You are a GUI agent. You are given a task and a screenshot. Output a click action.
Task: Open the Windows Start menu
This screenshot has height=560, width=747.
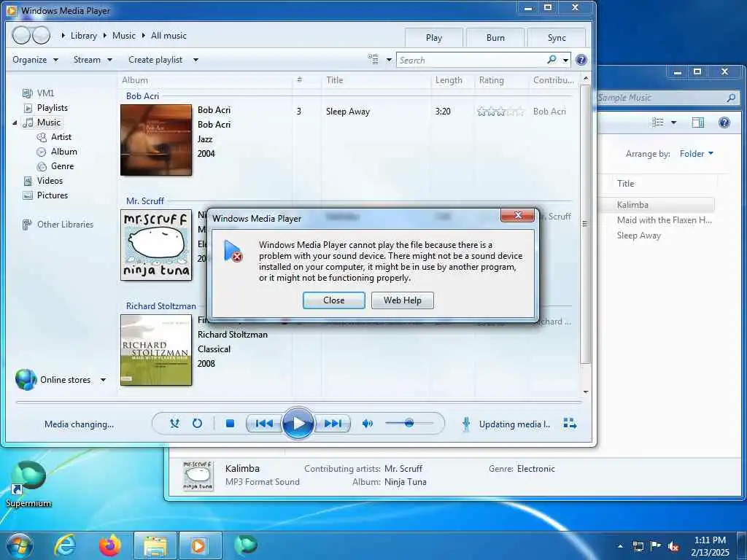tap(20, 545)
